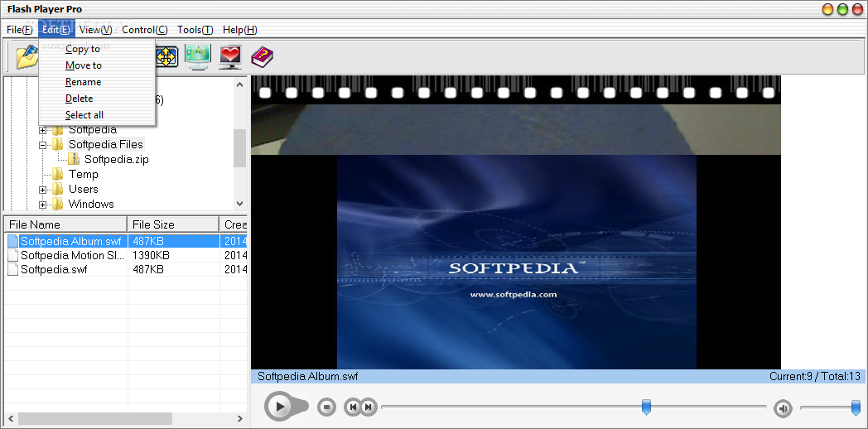Click the playback position slider handle
The image size is (868, 429).
(x=646, y=407)
